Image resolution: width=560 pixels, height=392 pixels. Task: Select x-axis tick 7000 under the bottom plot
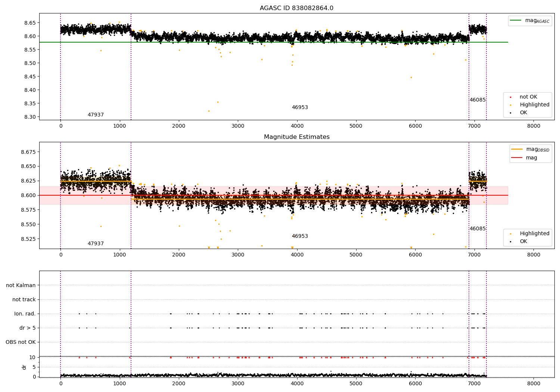coord(475,384)
